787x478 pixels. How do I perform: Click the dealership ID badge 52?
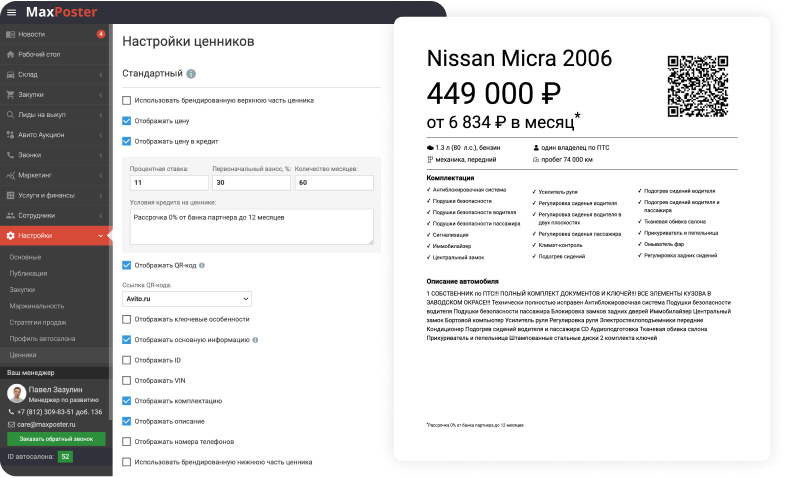pos(65,456)
